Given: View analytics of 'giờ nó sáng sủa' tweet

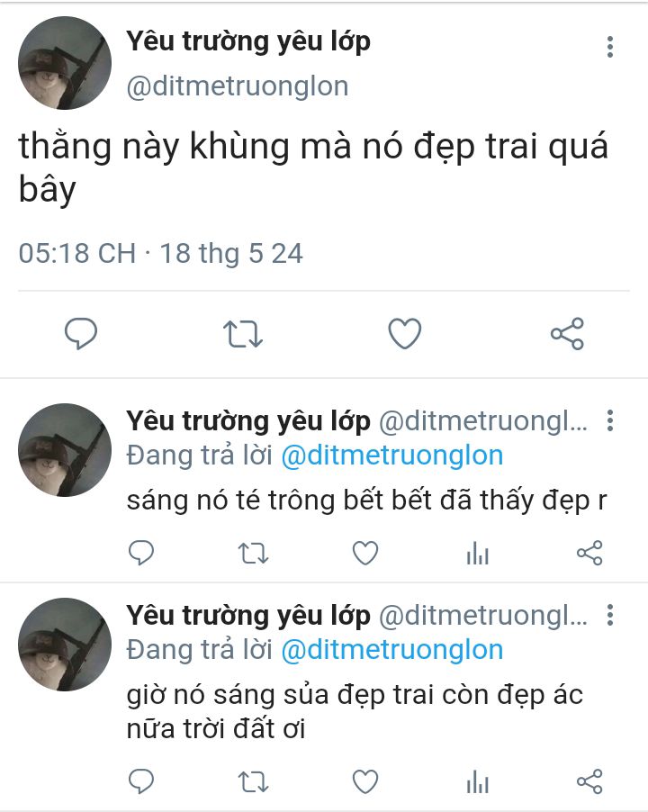Looking at the screenshot, I should [477, 781].
